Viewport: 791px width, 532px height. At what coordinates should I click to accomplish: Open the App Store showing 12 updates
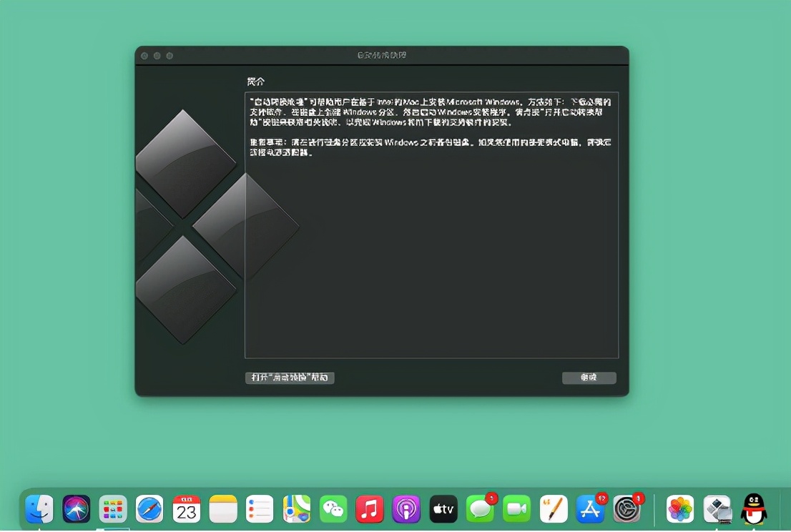(x=589, y=508)
